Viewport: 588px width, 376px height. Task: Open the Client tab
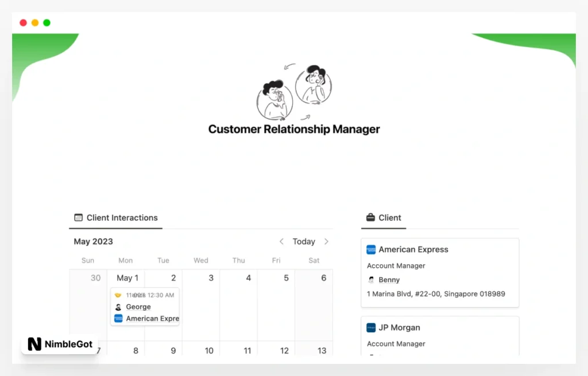[384, 218]
